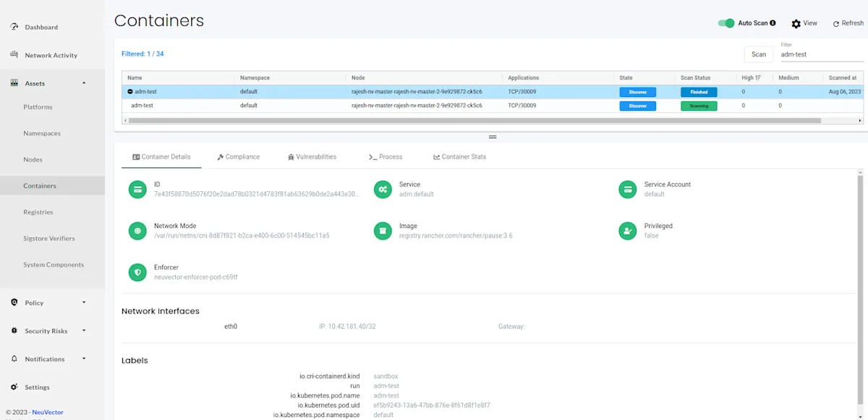This screenshot has width=868, height=420.
Task: Click the panel splitter handle icon
Action: coord(493,137)
